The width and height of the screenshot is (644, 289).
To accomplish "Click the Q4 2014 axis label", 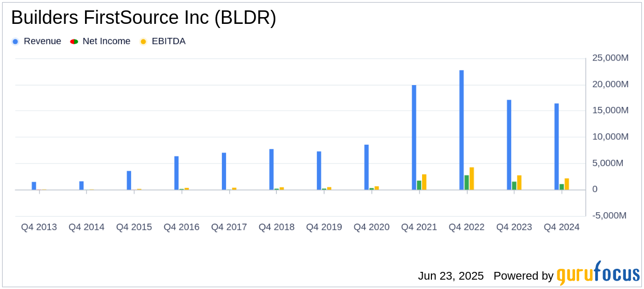I will pyautogui.click(x=87, y=227).
